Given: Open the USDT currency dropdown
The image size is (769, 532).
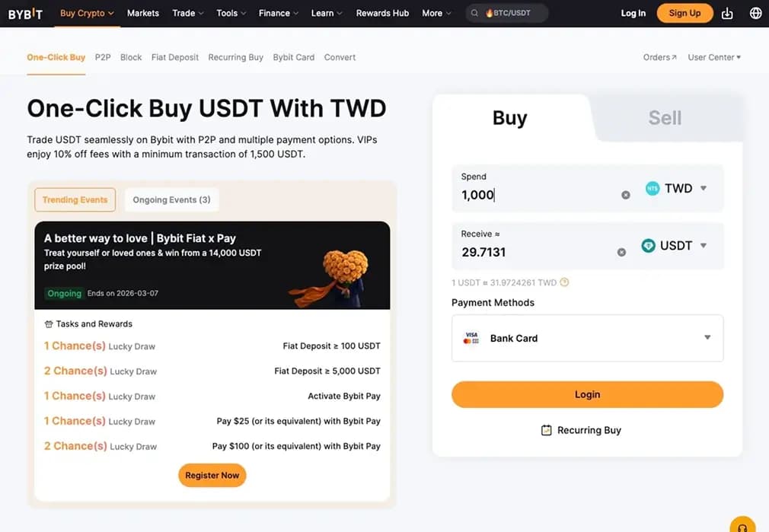Looking at the screenshot, I should tap(675, 246).
